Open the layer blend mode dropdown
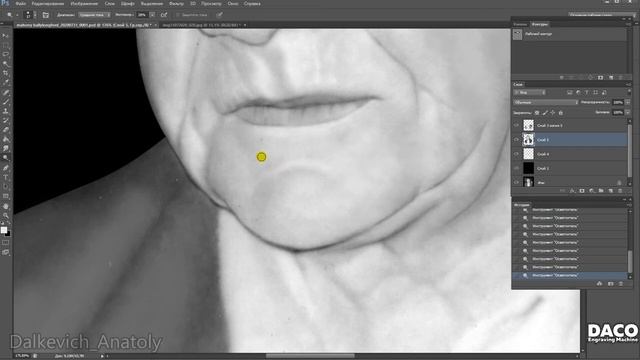The width and height of the screenshot is (640, 360). [x=546, y=102]
